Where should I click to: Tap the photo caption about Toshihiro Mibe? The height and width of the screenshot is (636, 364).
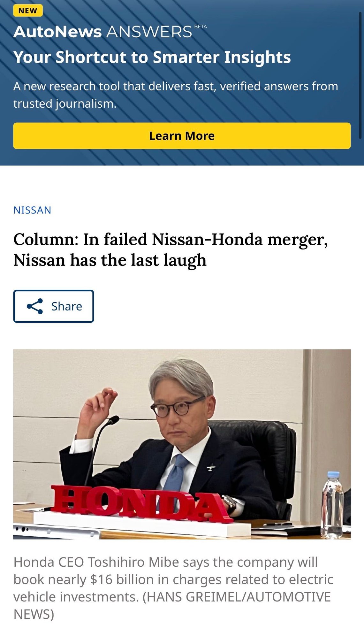(x=173, y=588)
